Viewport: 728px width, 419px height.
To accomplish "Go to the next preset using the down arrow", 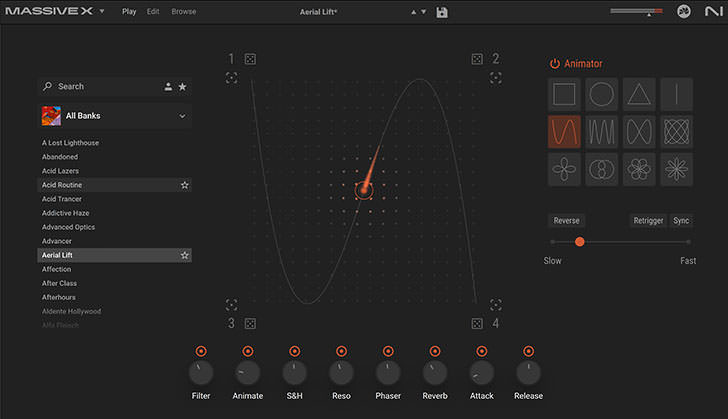I will pyautogui.click(x=424, y=12).
